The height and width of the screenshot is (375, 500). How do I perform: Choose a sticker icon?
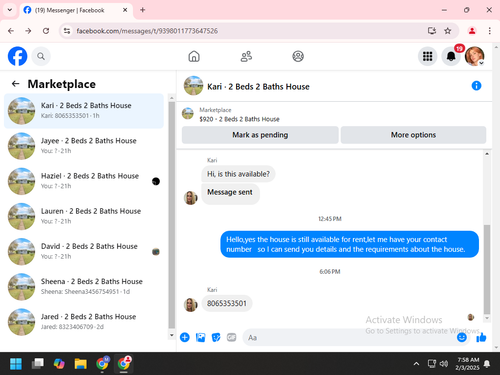coord(216,337)
